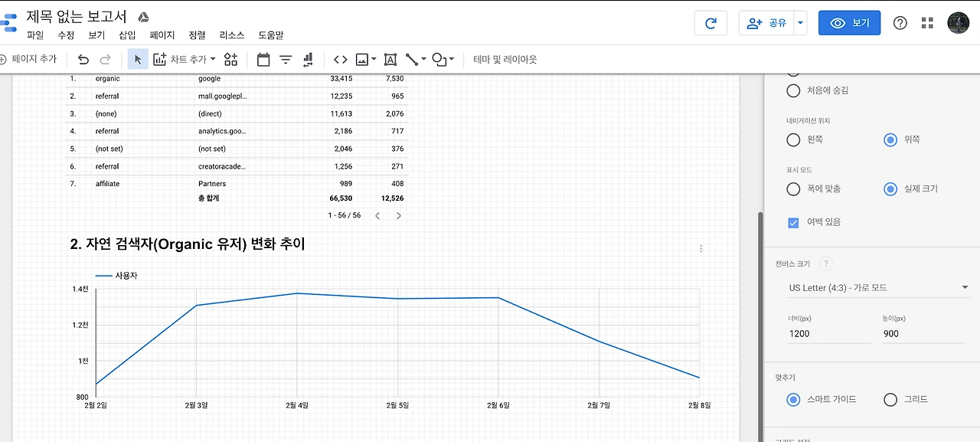This screenshot has height=442, width=980.
Task: Open the Google apps grid icon
Action: point(927,23)
